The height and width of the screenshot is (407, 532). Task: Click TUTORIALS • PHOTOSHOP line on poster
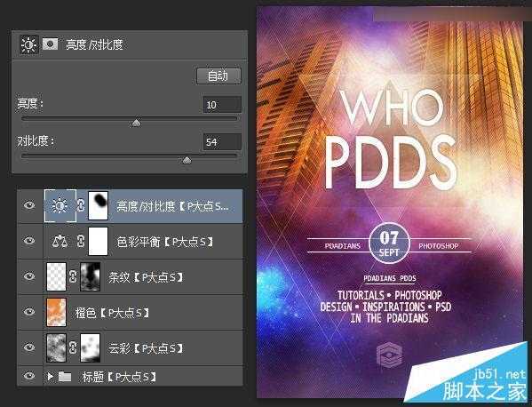390,295
